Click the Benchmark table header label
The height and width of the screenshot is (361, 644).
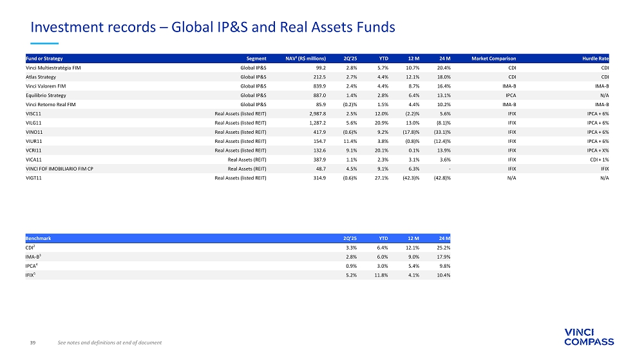click(x=38, y=238)
